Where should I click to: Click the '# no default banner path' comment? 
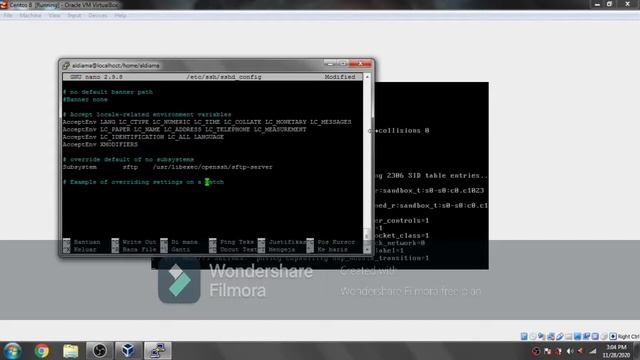coord(108,92)
